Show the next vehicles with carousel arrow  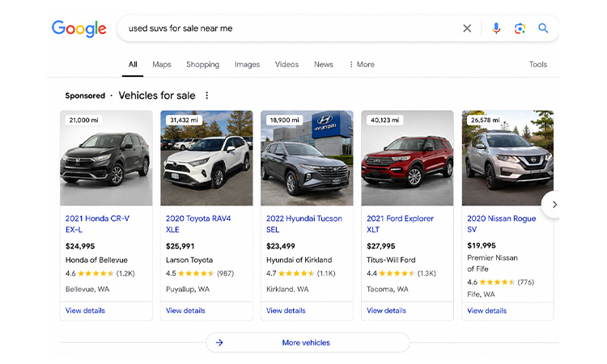click(554, 204)
